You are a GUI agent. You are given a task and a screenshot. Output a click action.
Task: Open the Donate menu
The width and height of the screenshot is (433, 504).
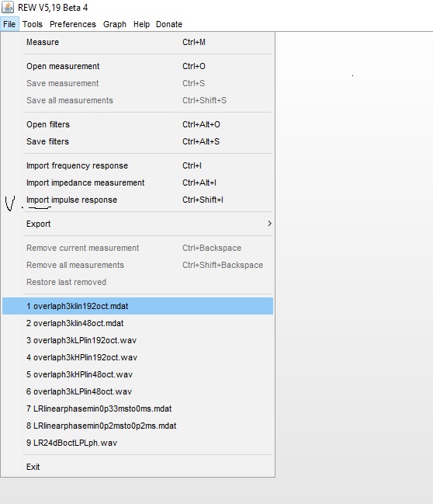pos(169,24)
